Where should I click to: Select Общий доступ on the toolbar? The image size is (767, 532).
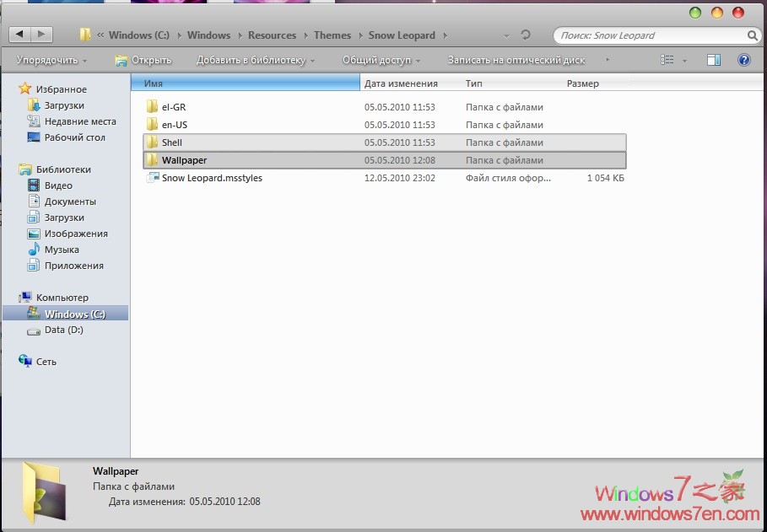coord(375,59)
